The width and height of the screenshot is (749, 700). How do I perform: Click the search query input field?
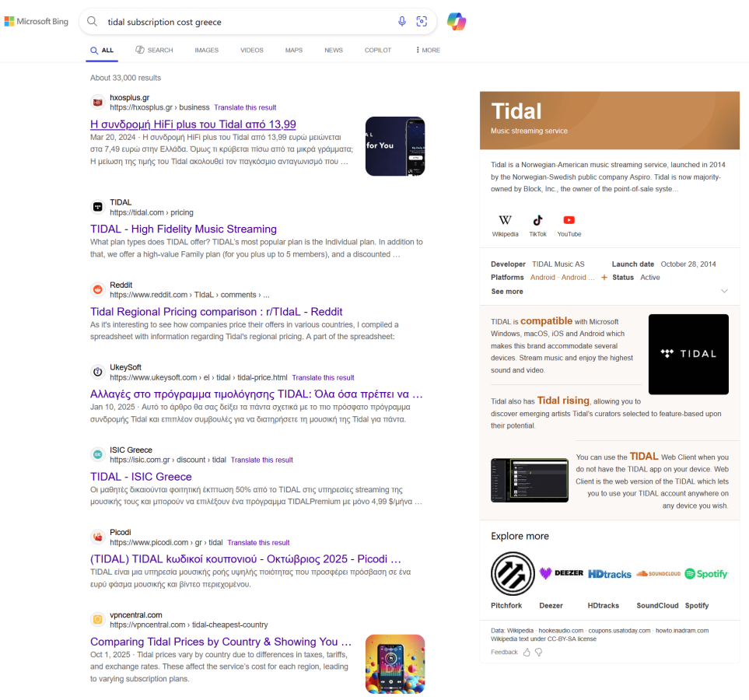click(x=249, y=22)
